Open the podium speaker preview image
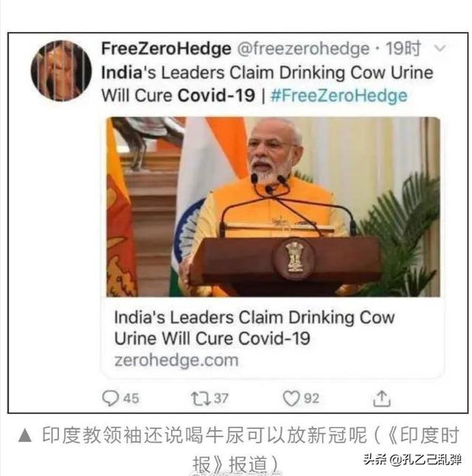This screenshot has height=476, width=472. point(273,207)
